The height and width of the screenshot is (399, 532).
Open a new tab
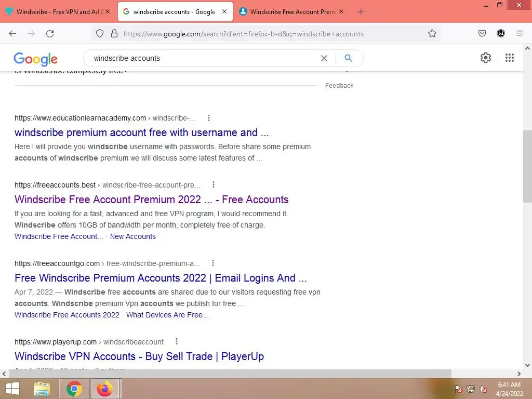[361, 12]
